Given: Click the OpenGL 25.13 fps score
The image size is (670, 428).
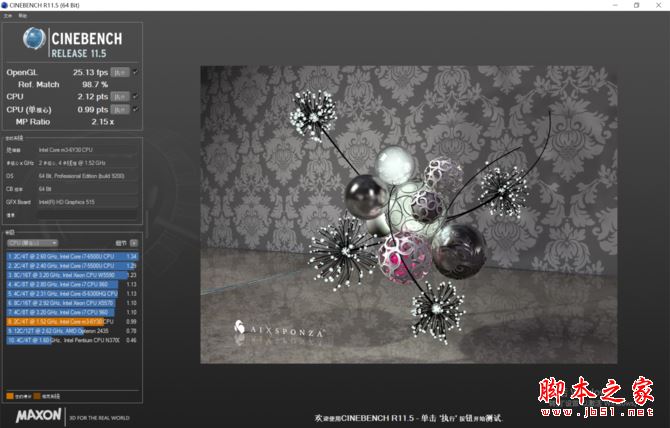Looking at the screenshot, I should click(90, 72).
